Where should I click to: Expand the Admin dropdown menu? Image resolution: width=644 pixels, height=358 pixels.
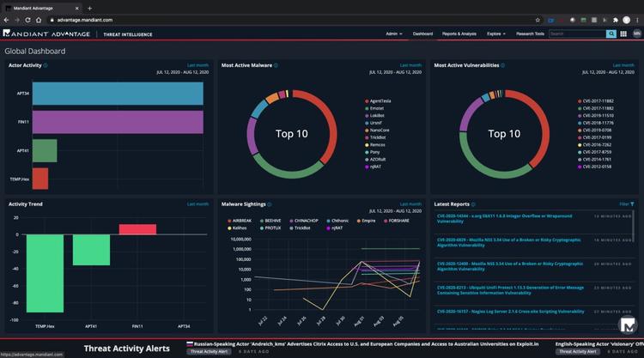coord(393,34)
